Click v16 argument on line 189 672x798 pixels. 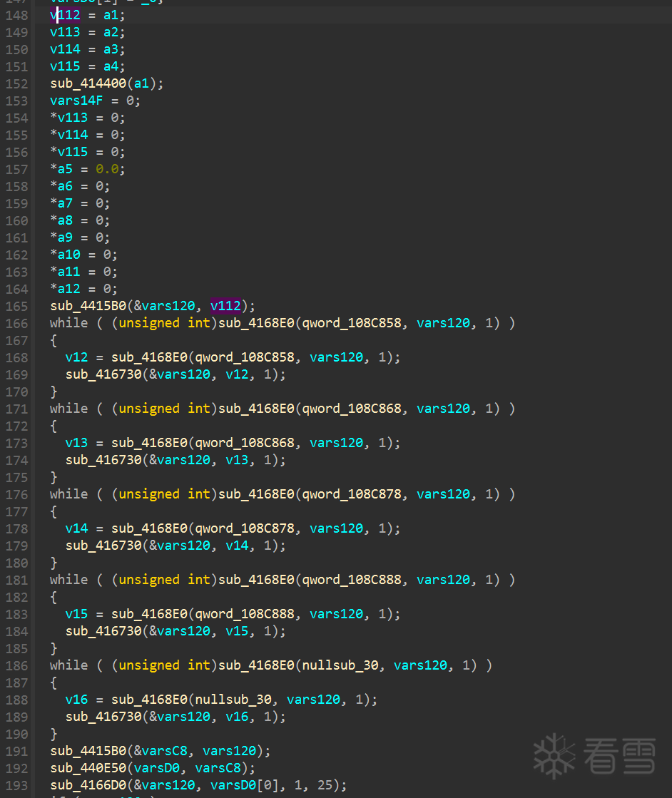[x=237, y=717]
